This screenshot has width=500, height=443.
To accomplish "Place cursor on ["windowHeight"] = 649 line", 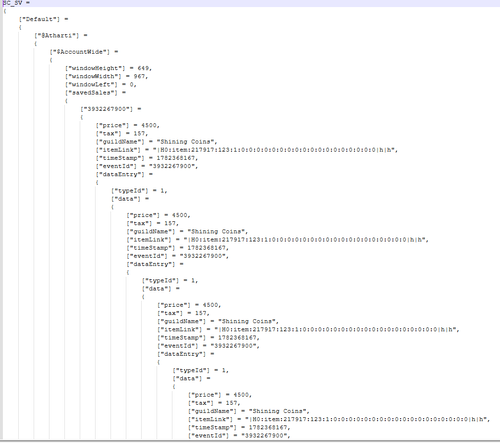I will [108, 68].
